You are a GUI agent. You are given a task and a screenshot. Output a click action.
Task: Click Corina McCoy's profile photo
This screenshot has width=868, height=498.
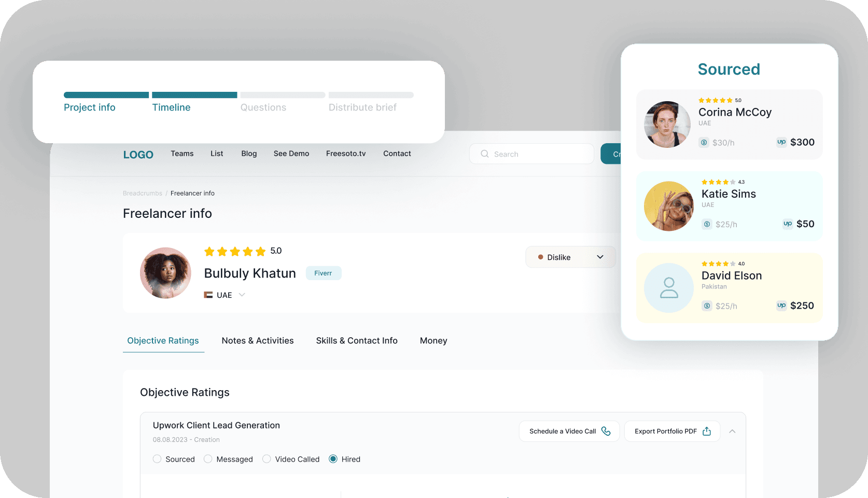pyautogui.click(x=667, y=125)
